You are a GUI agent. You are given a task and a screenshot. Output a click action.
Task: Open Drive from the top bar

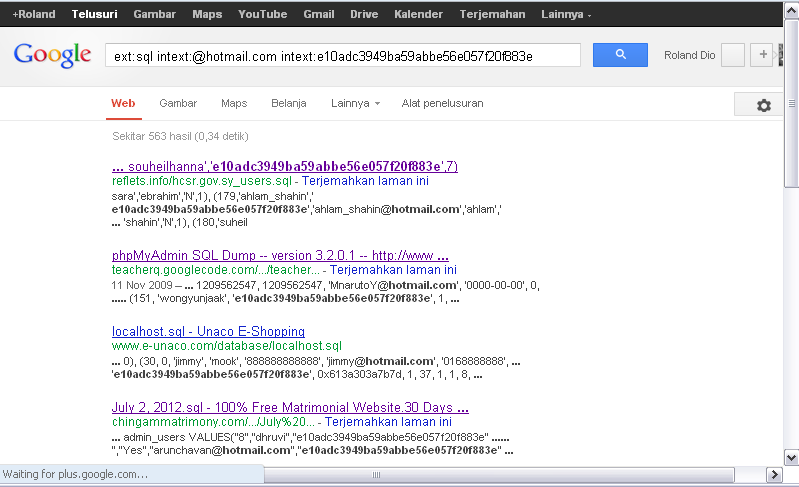(x=364, y=14)
